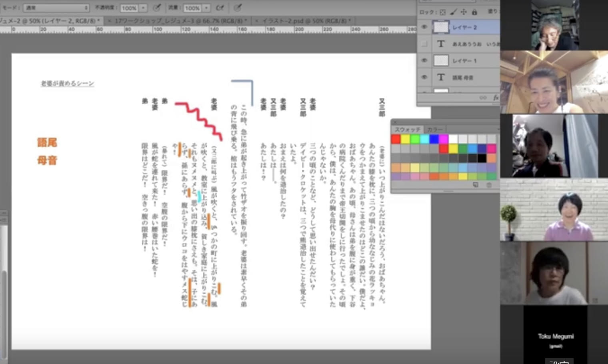608x364 pixels.
Task: Click the lock image pixels brush icon
Action: (x=453, y=12)
